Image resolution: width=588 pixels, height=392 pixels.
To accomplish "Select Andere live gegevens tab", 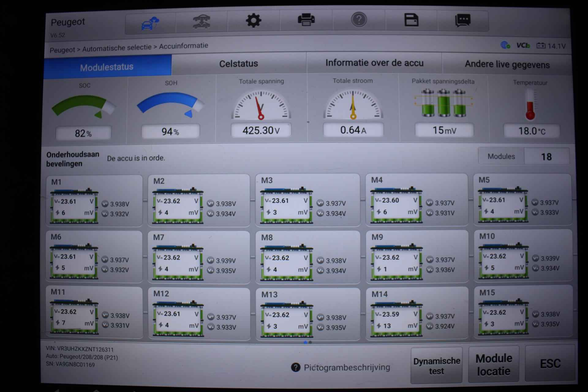I will pos(507,65).
